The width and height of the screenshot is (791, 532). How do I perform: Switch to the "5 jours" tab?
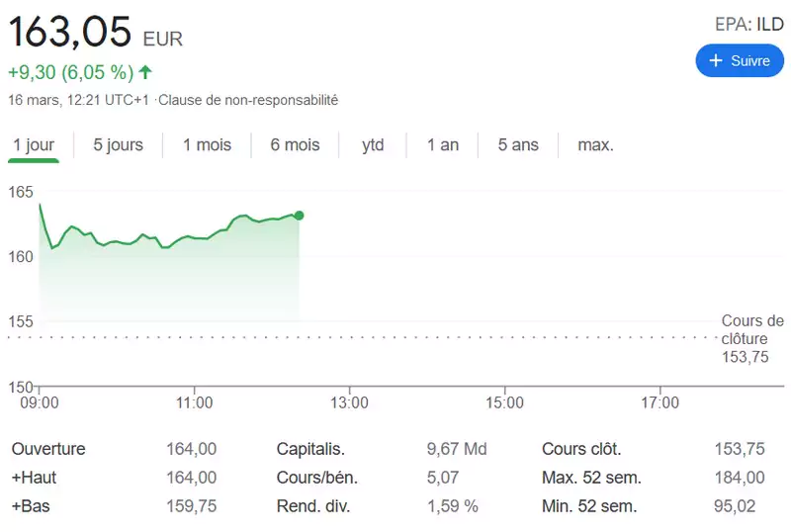click(x=118, y=144)
